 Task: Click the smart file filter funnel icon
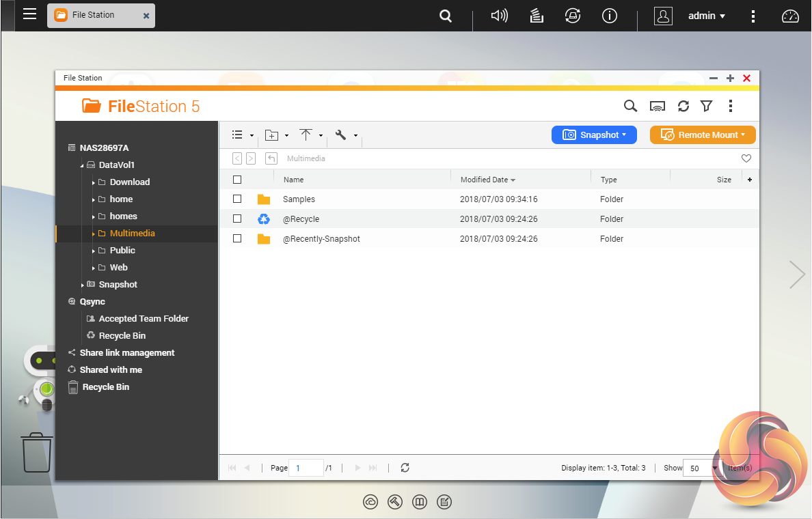[x=707, y=106]
